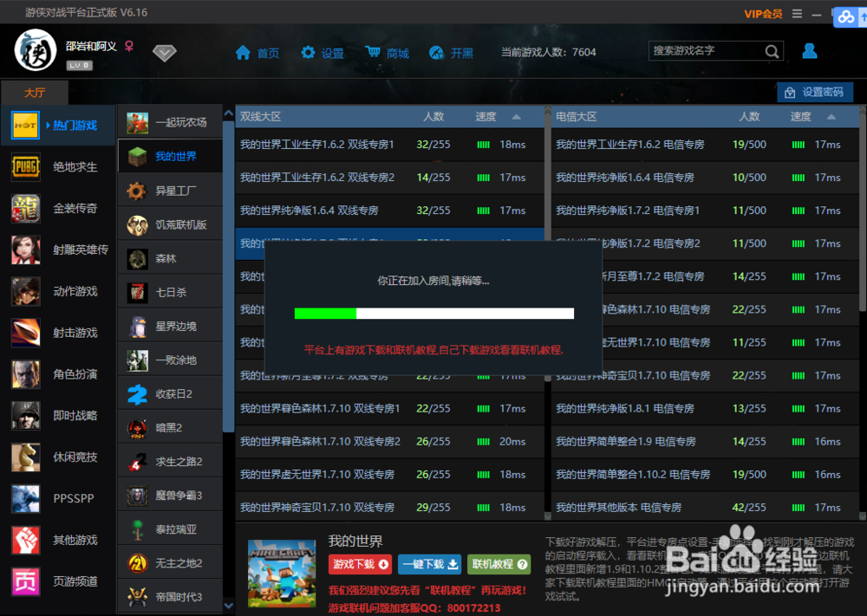Select room 我的世界纯净版1.6.4 电信专房
The image size is (867, 616).
point(705,178)
